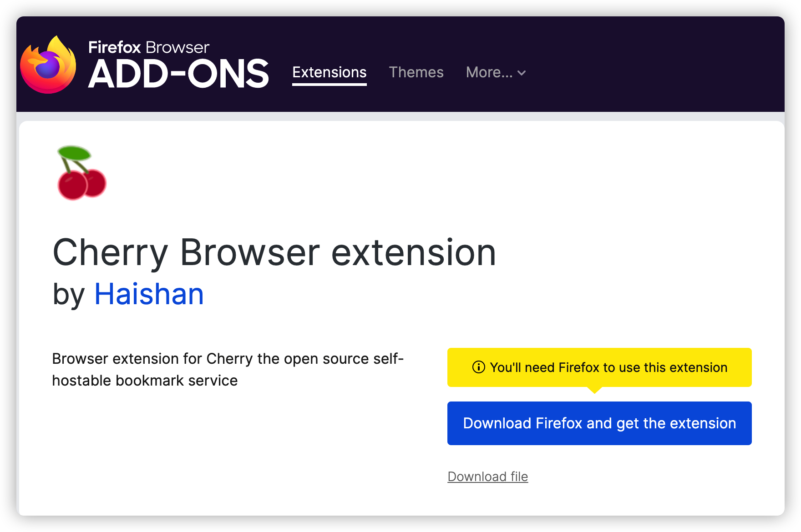Click the Cherry Browser extension heading
The width and height of the screenshot is (801, 532).
[x=274, y=252]
